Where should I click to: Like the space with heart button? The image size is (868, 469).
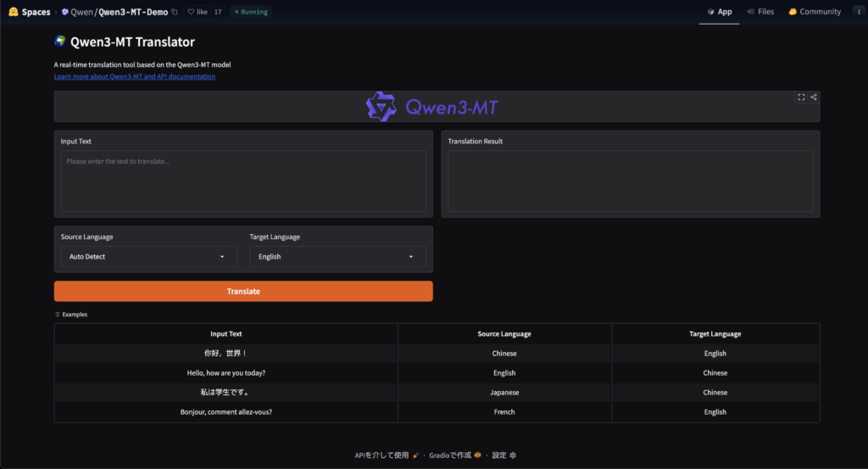[x=198, y=12]
